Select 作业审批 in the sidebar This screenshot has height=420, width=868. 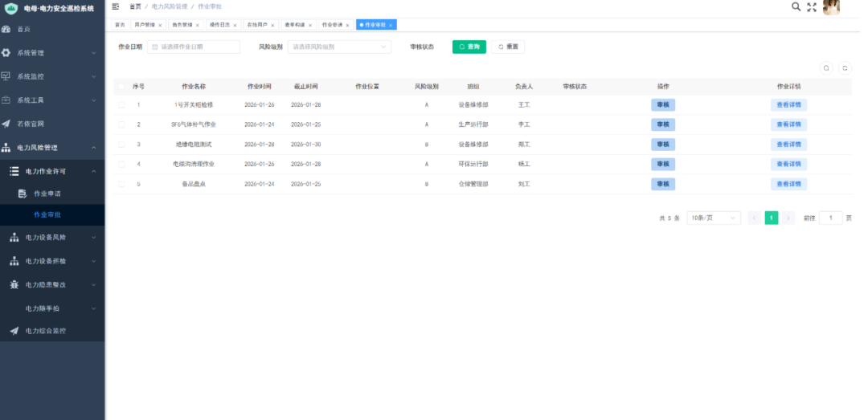point(47,214)
